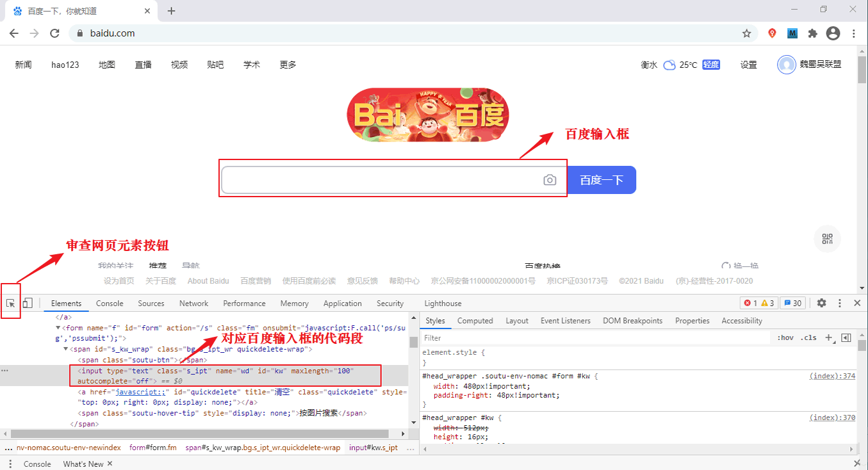Click the red errors count badge
Viewport: 868px width, 470px height.
pos(750,304)
